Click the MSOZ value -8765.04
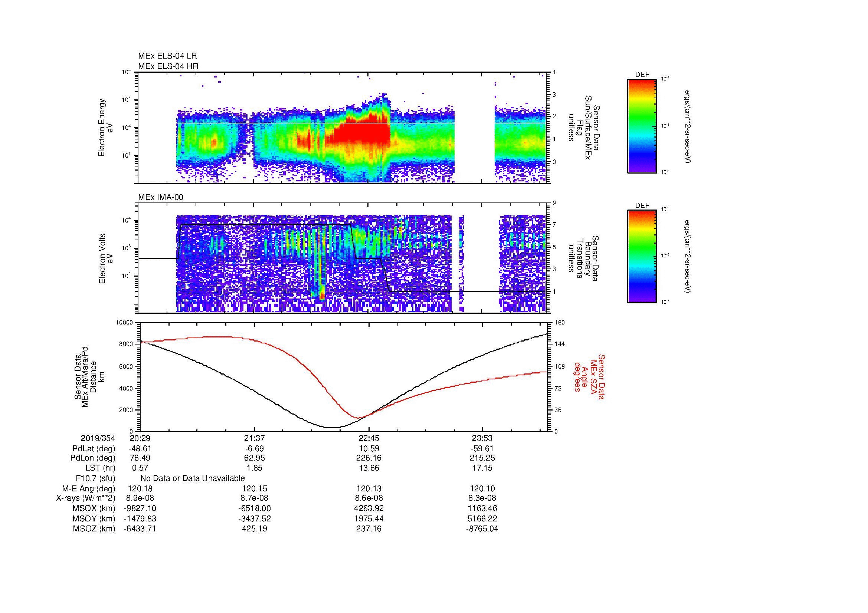868x613 pixels. 482,529
